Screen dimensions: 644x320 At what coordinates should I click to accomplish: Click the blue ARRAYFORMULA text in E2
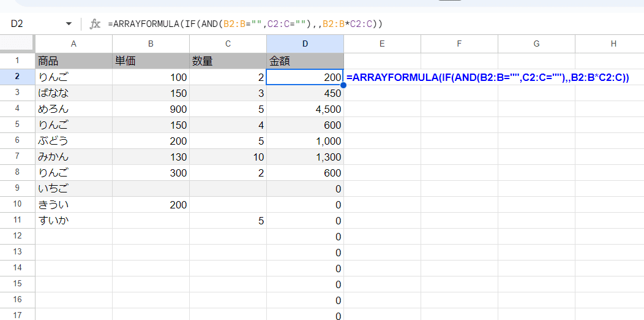[x=488, y=77]
